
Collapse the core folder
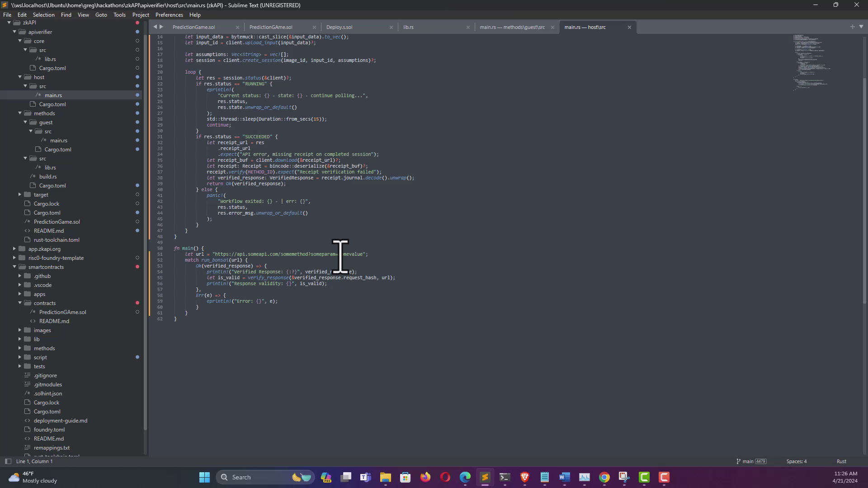click(x=20, y=41)
